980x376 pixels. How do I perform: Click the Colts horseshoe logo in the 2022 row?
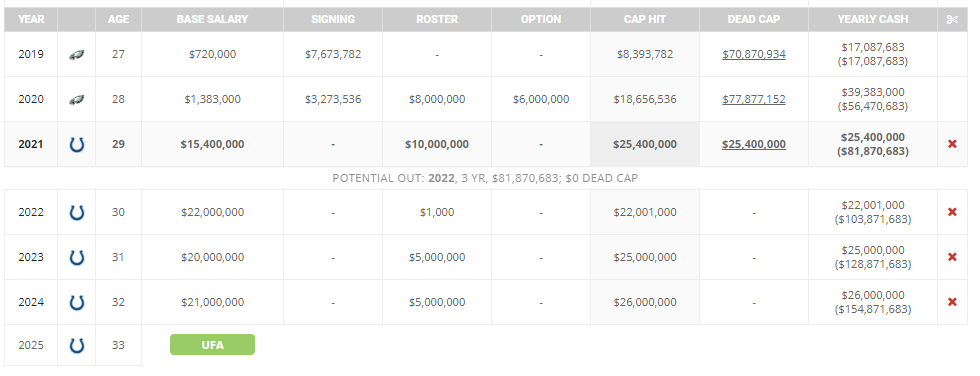point(76,213)
